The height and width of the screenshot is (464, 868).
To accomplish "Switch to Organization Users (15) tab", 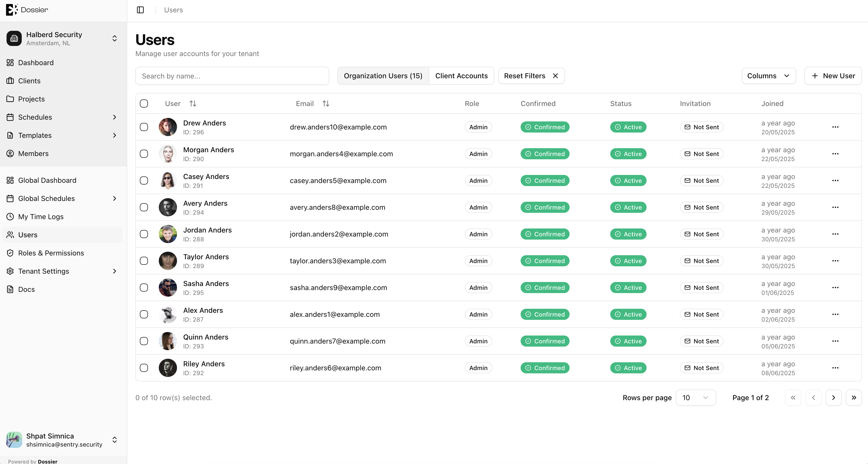I will (383, 76).
